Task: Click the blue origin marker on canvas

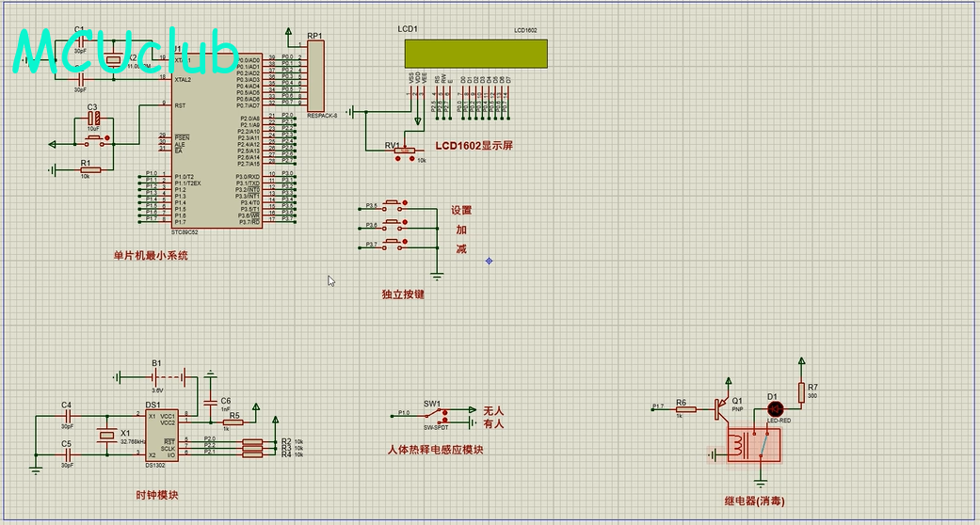Action: (x=489, y=261)
